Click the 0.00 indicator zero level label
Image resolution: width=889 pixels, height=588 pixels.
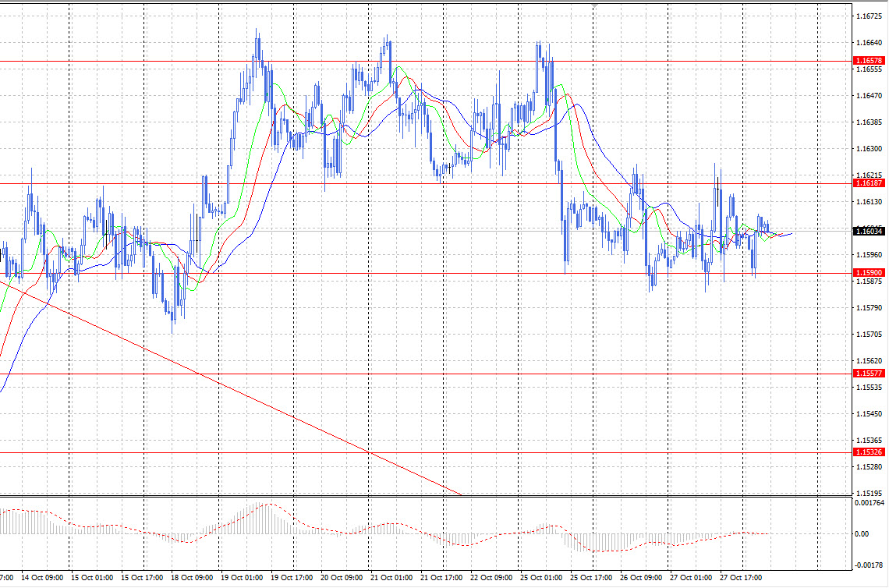click(x=862, y=533)
